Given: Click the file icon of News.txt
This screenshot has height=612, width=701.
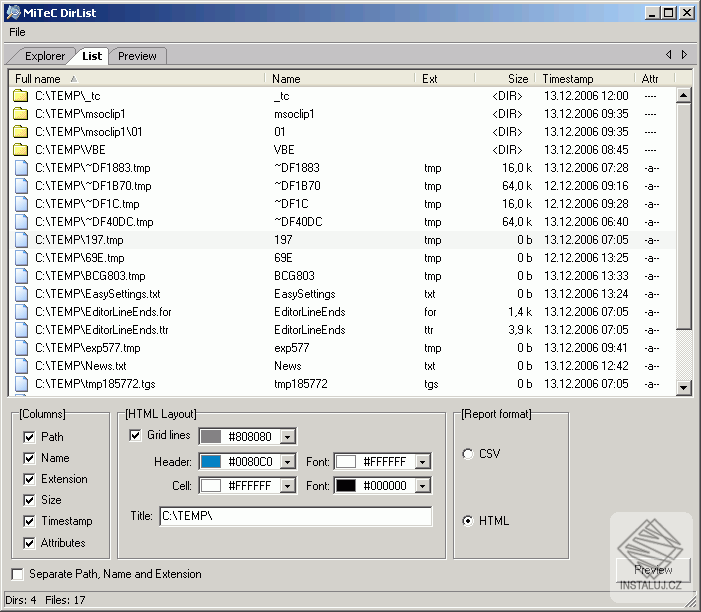Looking at the screenshot, I should click(x=20, y=366).
